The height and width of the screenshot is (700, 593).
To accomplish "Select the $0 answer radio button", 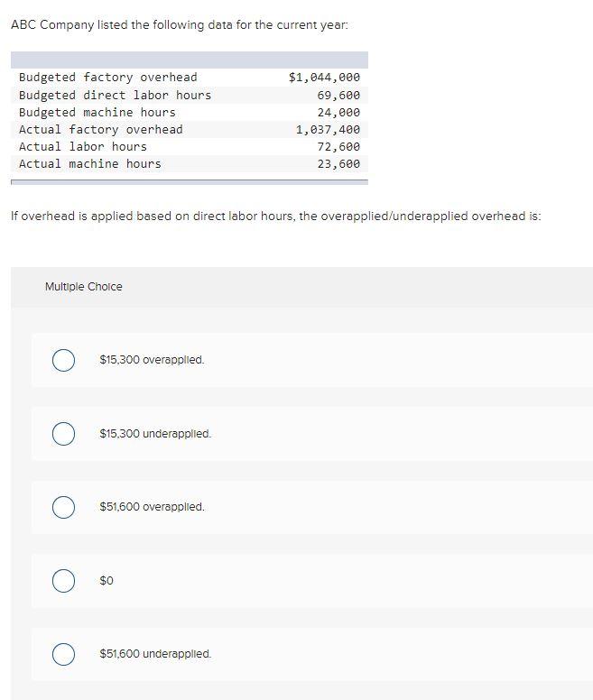I will pyautogui.click(x=63, y=580).
